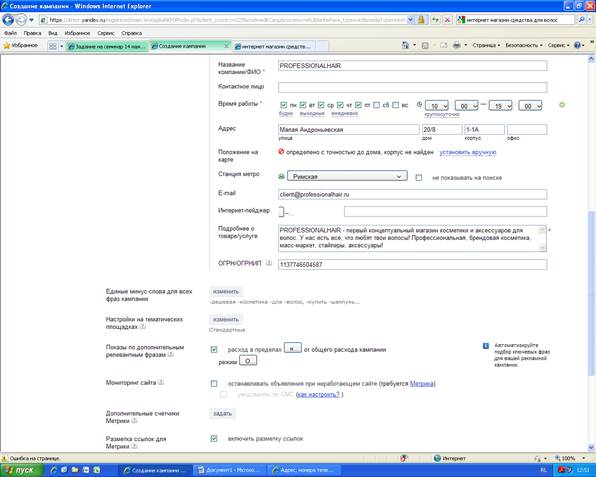Viewport: 596px width, 477px height.
Task: Click the RSS feeds toolbar icon
Action: (425, 46)
